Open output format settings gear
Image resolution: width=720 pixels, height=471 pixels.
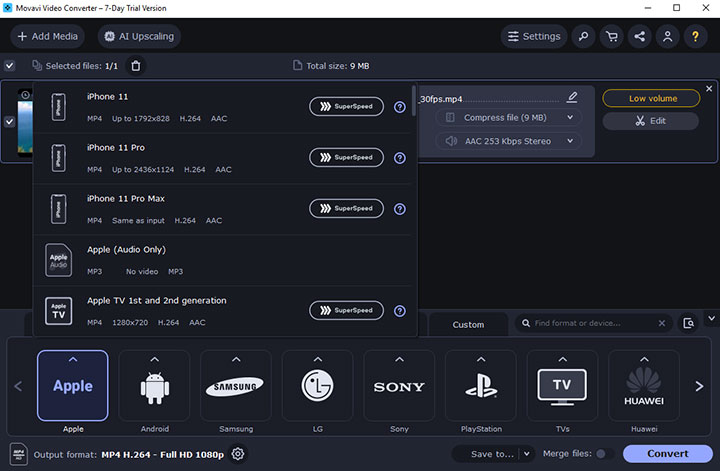(x=238, y=454)
